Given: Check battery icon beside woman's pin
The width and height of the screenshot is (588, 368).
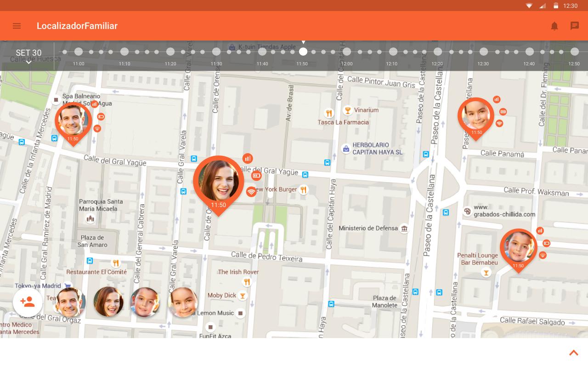Looking at the screenshot, I should pos(256,175).
